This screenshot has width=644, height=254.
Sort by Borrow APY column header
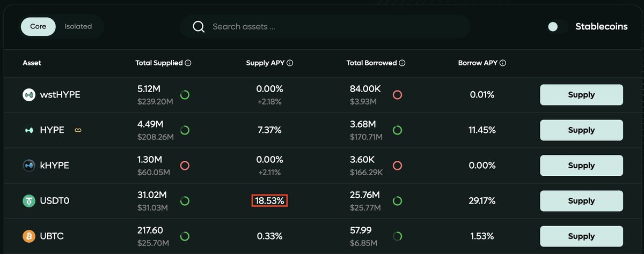(x=478, y=63)
